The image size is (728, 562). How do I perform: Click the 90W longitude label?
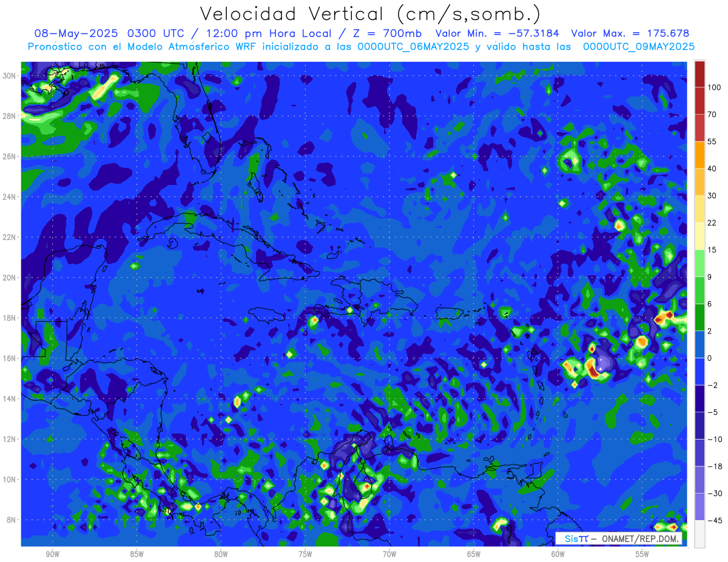pyautogui.click(x=52, y=554)
